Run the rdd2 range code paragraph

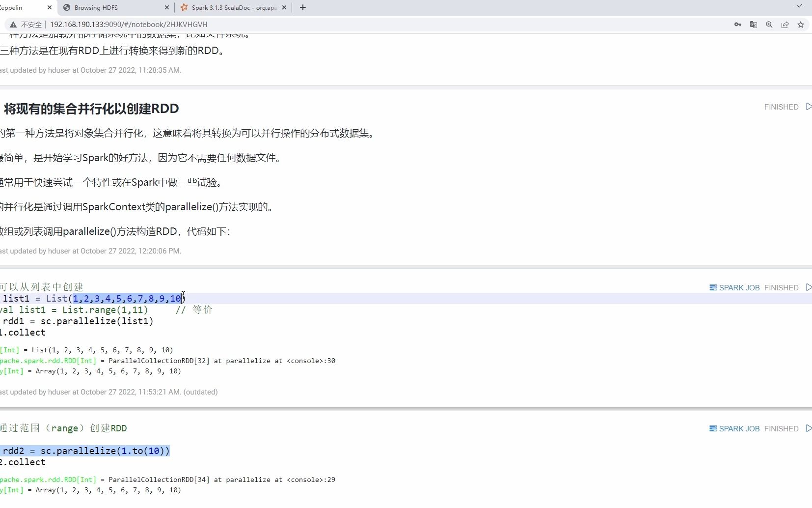pyautogui.click(x=809, y=428)
